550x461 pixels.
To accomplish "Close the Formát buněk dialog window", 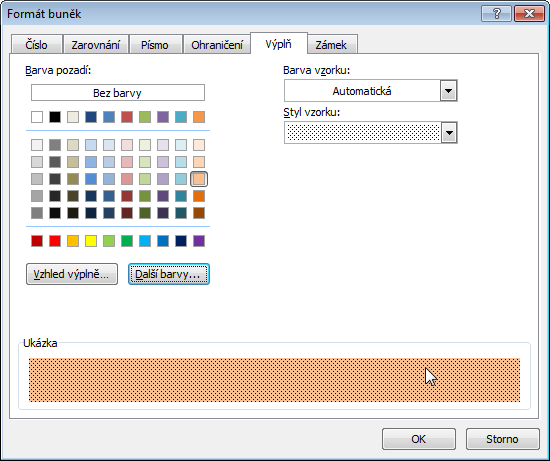I will (529, 14).
